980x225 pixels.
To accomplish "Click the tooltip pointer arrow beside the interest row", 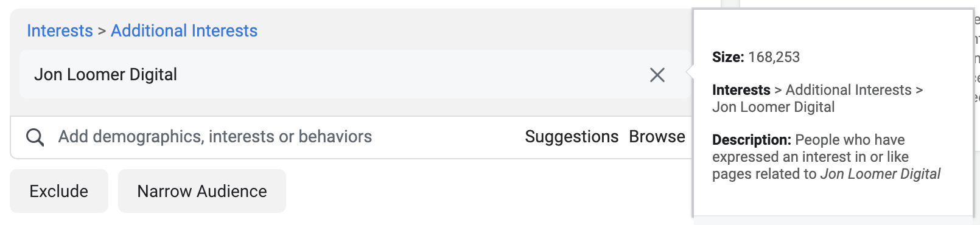I will 689,72.
